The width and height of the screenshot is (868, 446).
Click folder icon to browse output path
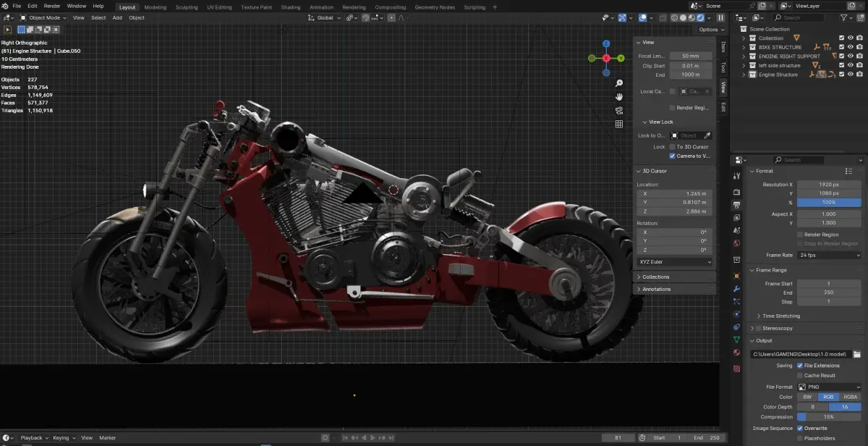[856, 354]
